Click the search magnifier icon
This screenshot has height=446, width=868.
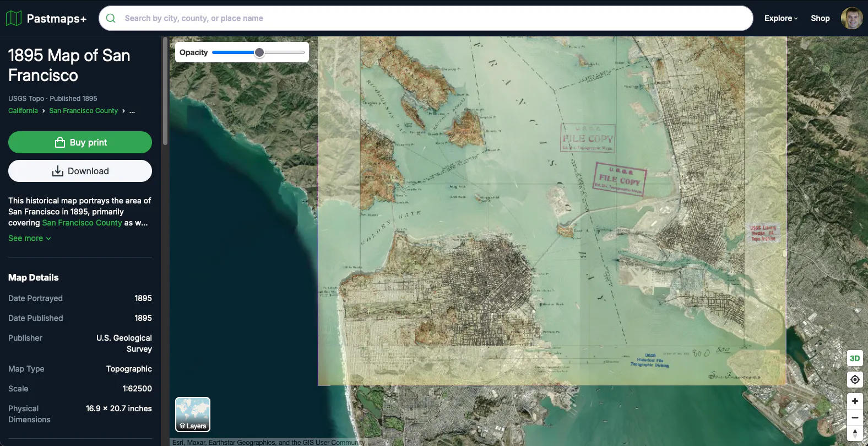pyautogui.click(x=111, y=18)
